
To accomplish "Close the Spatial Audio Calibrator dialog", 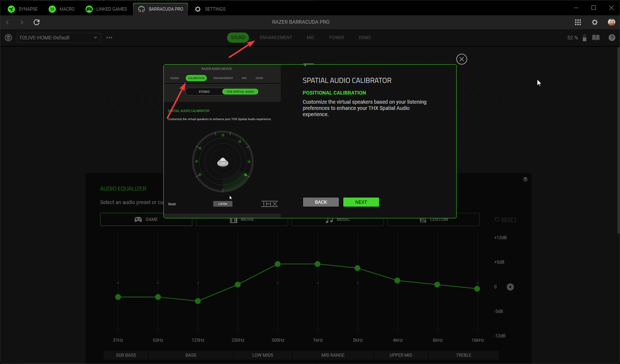I will coord(462,59).
